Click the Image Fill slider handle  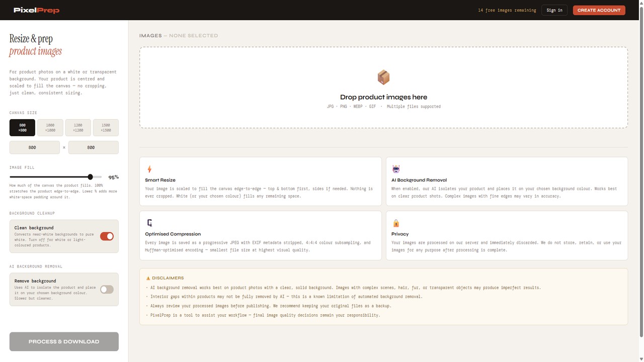coord(90,177)
